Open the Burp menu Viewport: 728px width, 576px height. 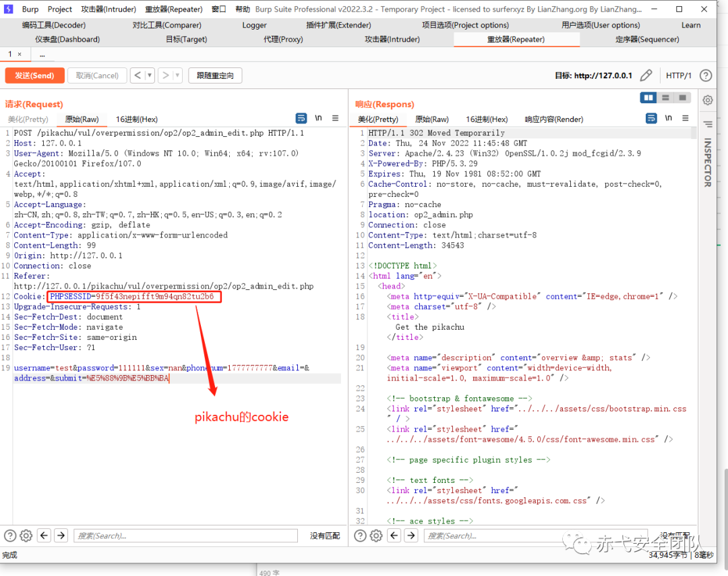click(x=30, y=9)
